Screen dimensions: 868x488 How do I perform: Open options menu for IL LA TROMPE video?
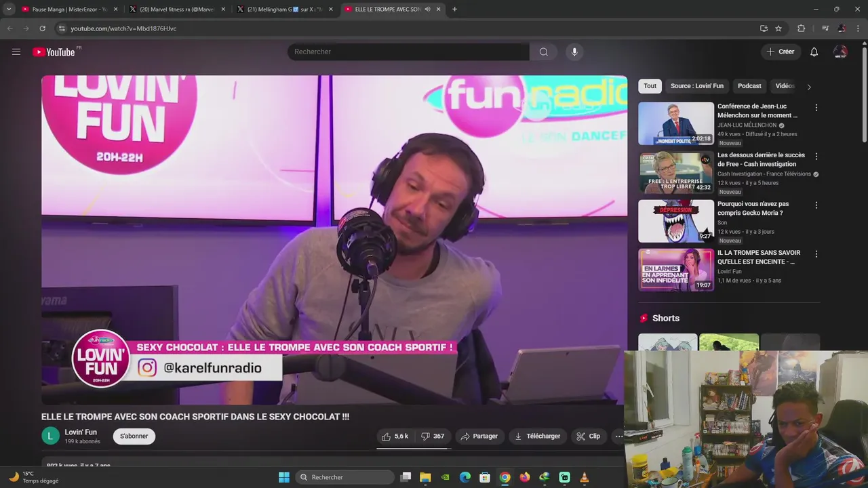click(816, 254)
